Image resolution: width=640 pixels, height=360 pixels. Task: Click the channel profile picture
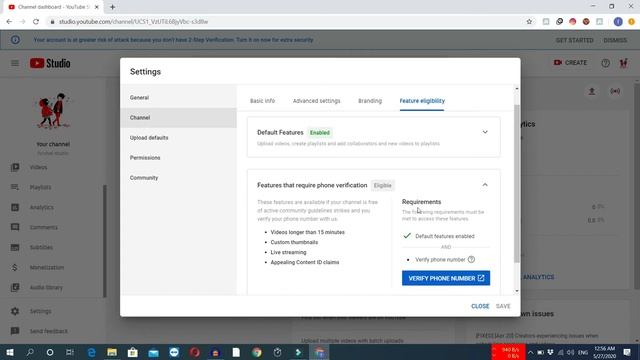point(53,110)
